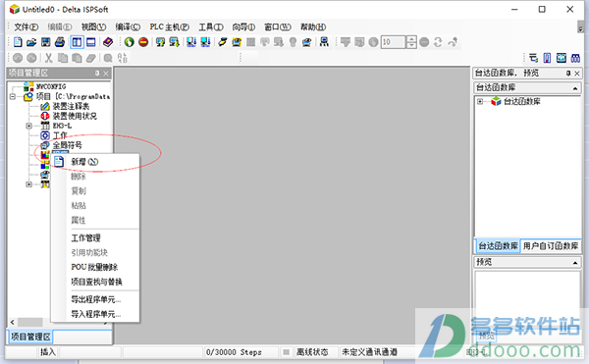Click the purple help book icon

(108, 42)
